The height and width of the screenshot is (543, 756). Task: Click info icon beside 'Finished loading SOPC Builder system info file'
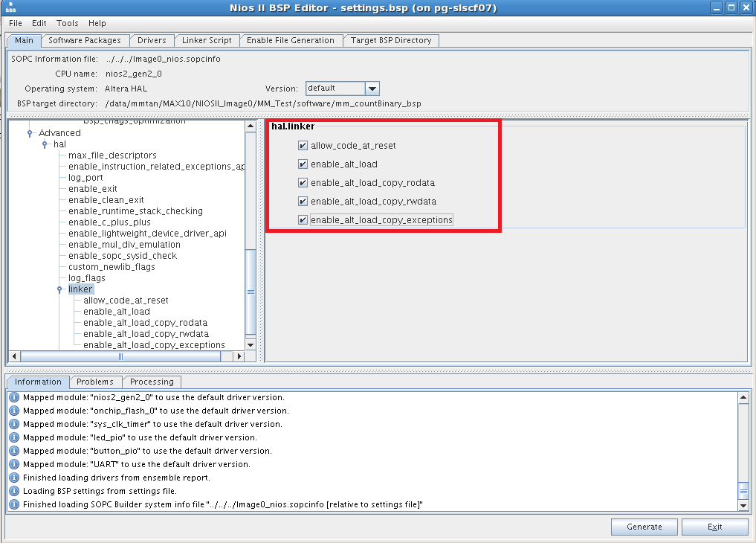click(x=14, y=504)
